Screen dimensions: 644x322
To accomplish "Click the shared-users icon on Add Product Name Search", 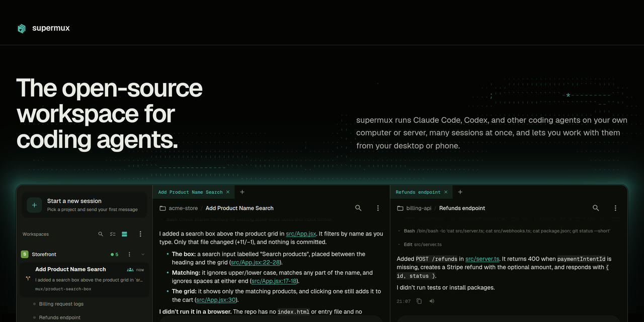I will pos(130,270).
